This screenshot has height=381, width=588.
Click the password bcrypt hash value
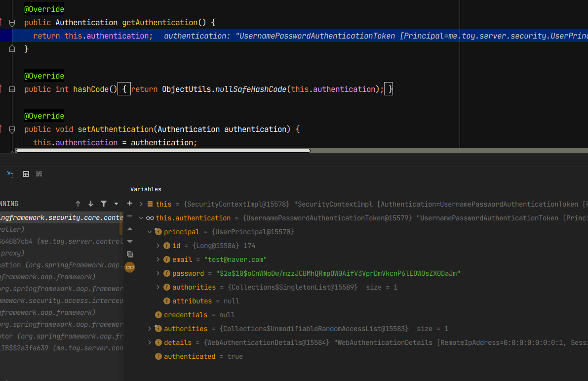(x=338, y=274)
